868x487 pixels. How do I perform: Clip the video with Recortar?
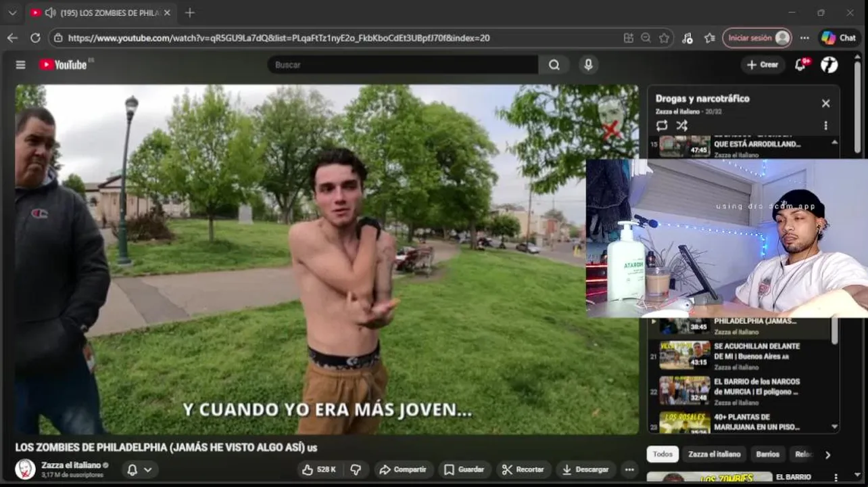(523, 469)
